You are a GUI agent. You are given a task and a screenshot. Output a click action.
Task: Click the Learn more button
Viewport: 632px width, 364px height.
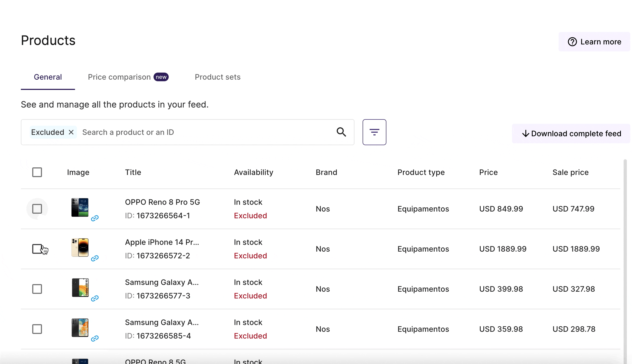(594, 42)
